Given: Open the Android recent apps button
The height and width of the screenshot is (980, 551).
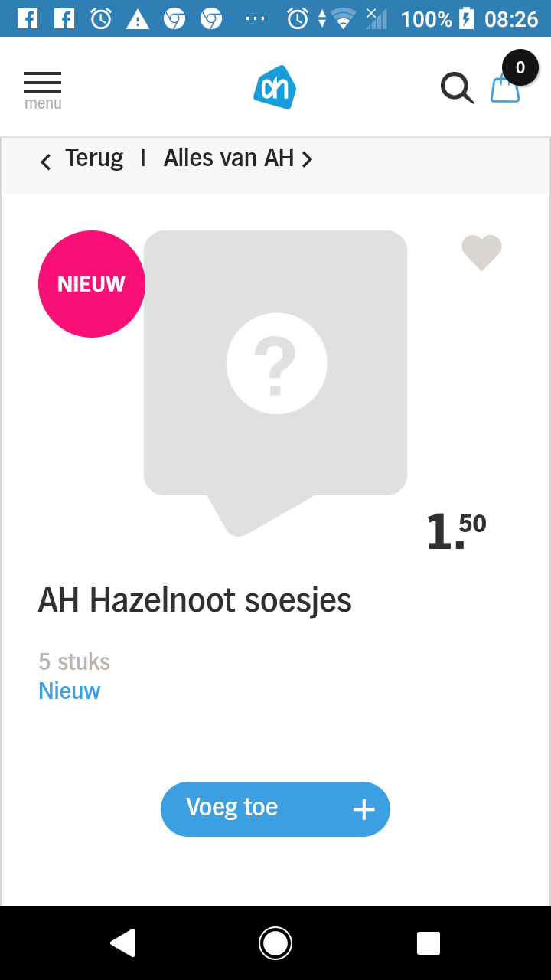Looking at the screenshot, I should point(429,943).
